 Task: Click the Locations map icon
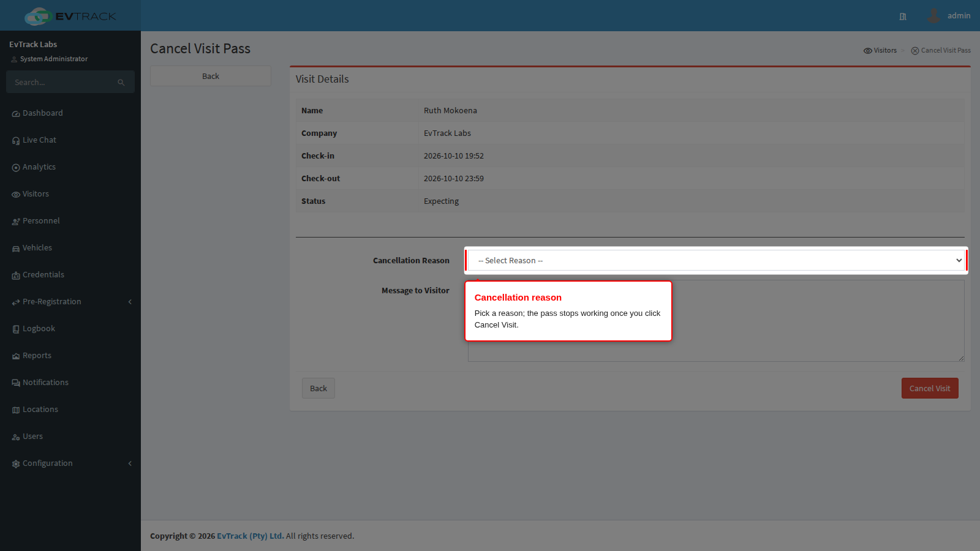tap(16, 410)
